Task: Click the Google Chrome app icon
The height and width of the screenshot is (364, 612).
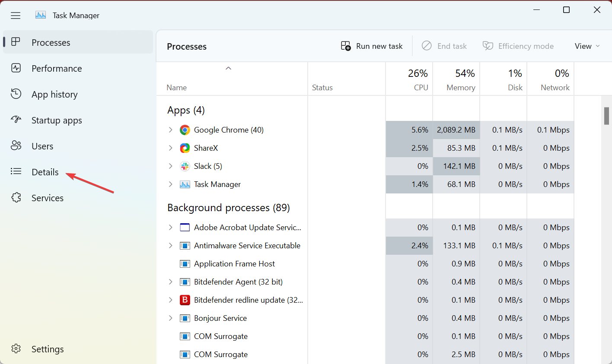Action: click(x=185, y=130)
